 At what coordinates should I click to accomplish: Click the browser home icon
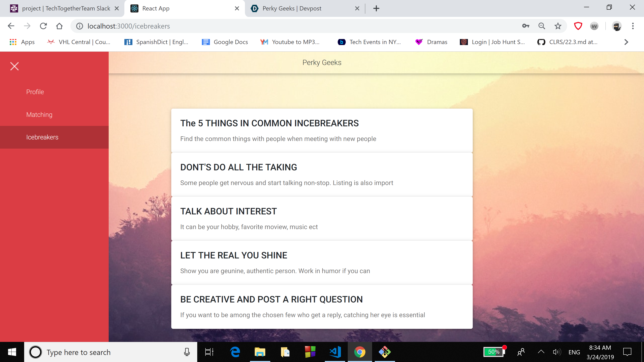59,26
